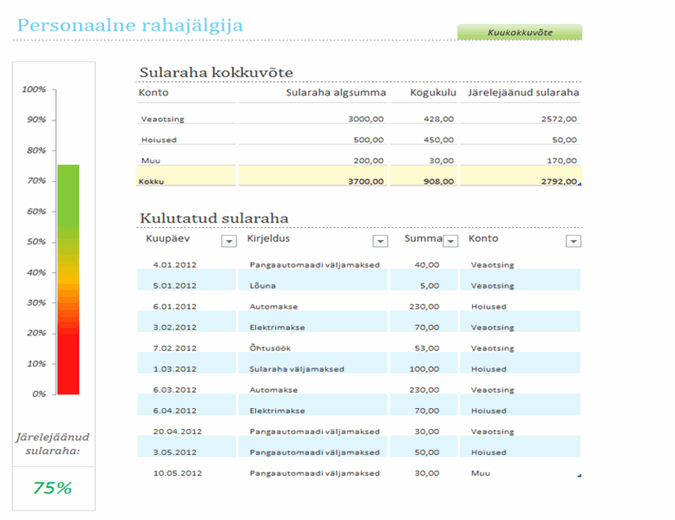Open the Konto filter dropdown in Kulutatud sularaha

(573, 241)
